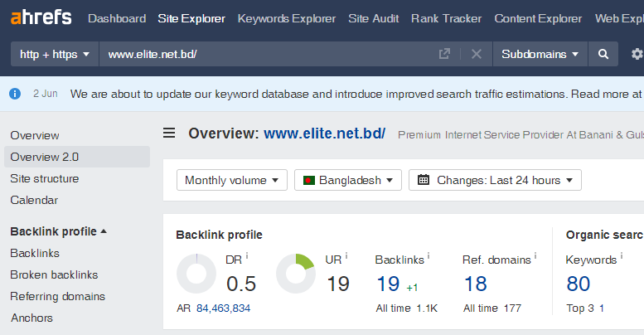644x335 pixels.
Task: Open Rank Tracker in top navigation
Action: coord(447,18)
